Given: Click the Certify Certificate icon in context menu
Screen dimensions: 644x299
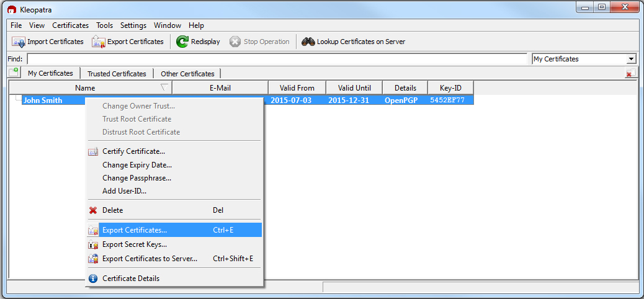Looking at the screenshot, I should click(x=93, y=151).
